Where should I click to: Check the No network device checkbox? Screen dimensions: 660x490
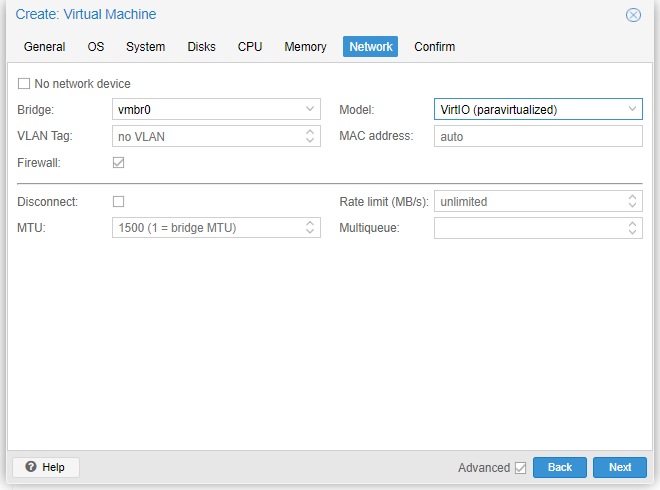point(24,84)
